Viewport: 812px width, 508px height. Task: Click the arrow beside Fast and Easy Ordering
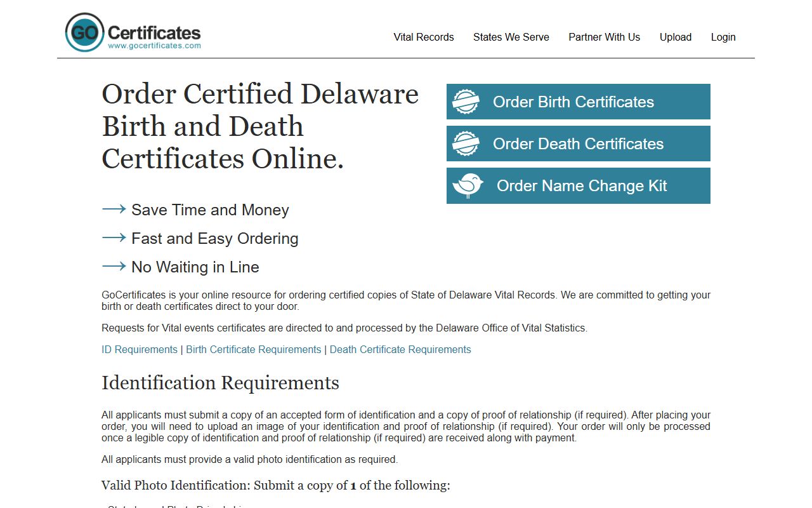point(114,237)
